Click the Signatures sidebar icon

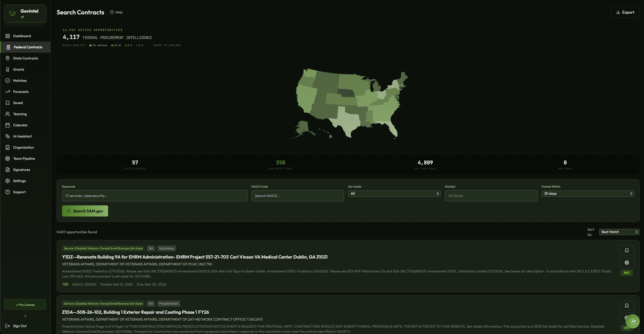(21, 169)
